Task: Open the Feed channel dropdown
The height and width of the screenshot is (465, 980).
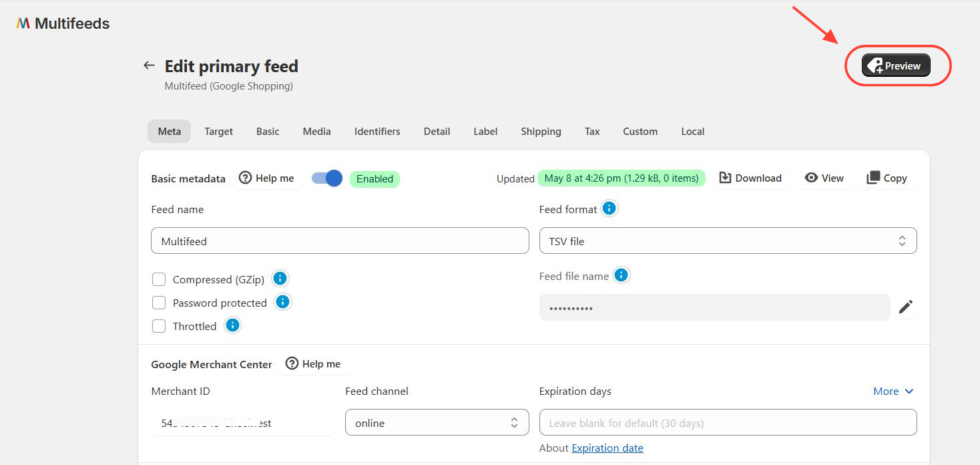Action: tap(437, 422)
